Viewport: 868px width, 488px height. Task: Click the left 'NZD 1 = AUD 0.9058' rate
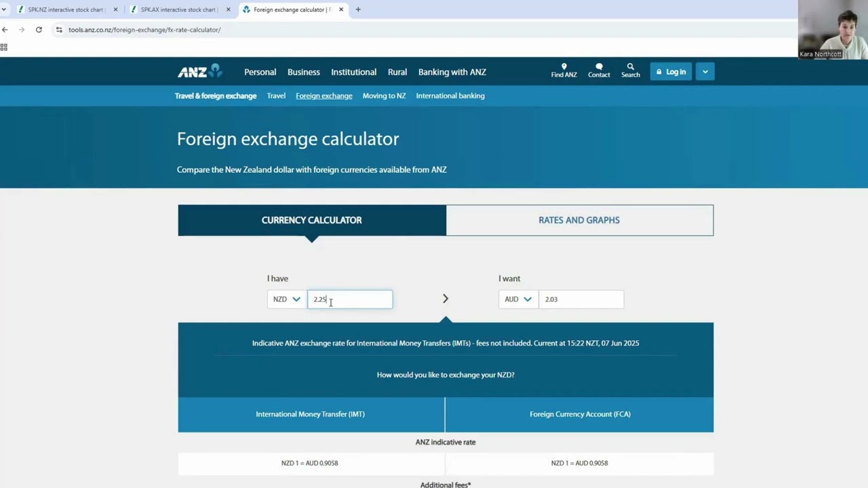pos(309,463)
